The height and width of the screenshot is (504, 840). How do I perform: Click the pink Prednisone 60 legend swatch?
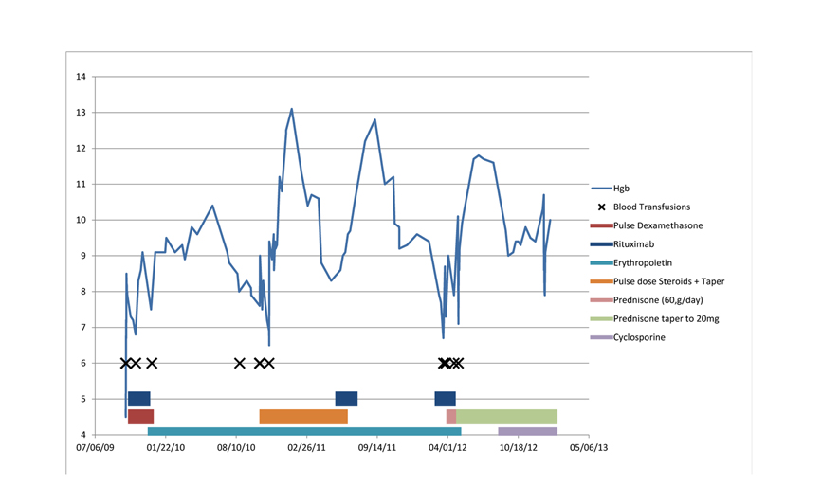602,300
